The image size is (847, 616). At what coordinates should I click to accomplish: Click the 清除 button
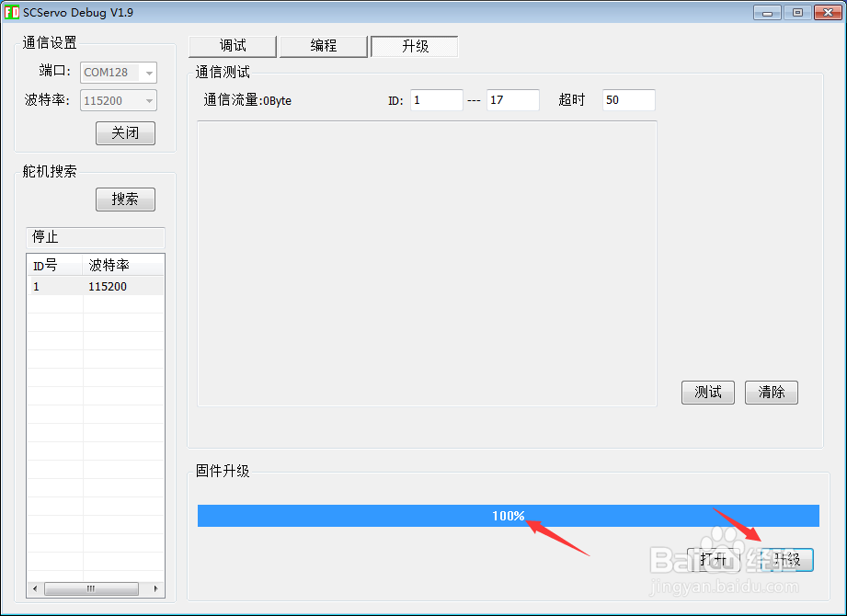pos(772,392)
